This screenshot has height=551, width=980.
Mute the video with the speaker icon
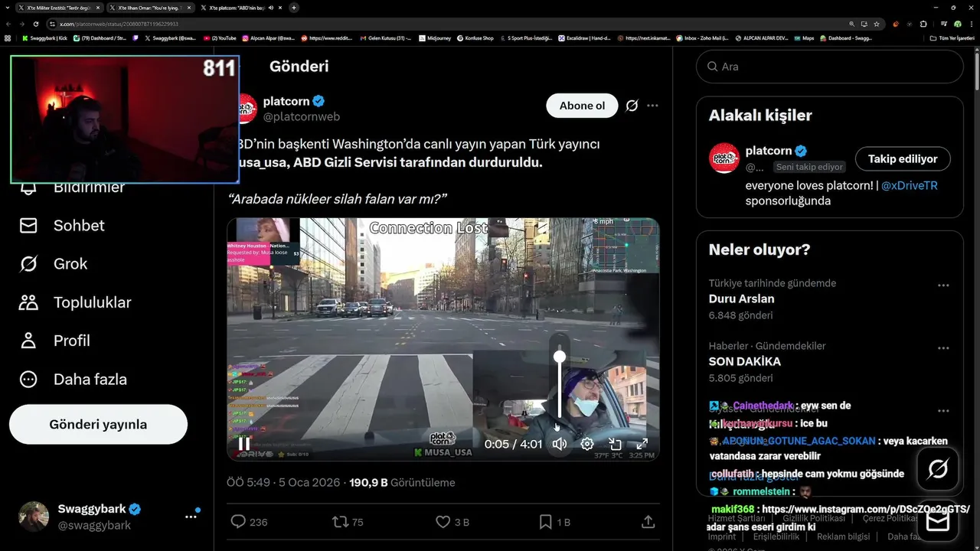click(560, 444)
